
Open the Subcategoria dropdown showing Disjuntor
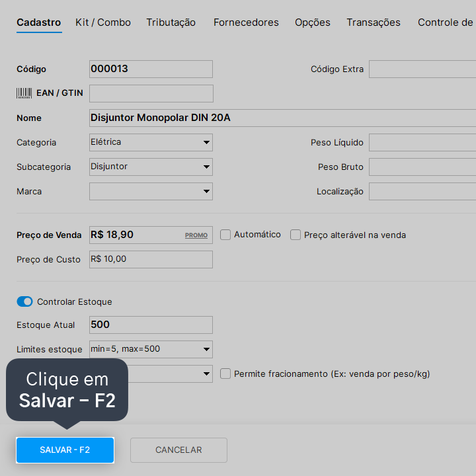coord(151,167)
